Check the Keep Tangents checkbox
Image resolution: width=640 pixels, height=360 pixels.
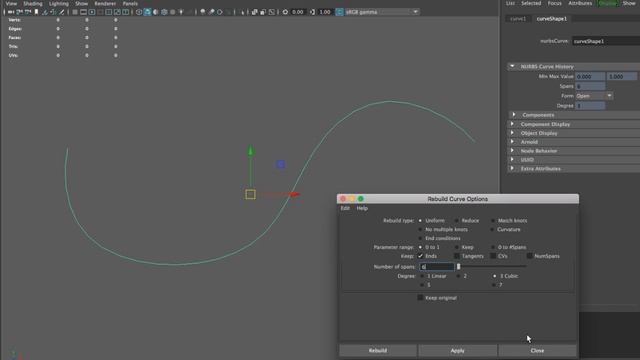pyautogui.click(x=457, y=256)
